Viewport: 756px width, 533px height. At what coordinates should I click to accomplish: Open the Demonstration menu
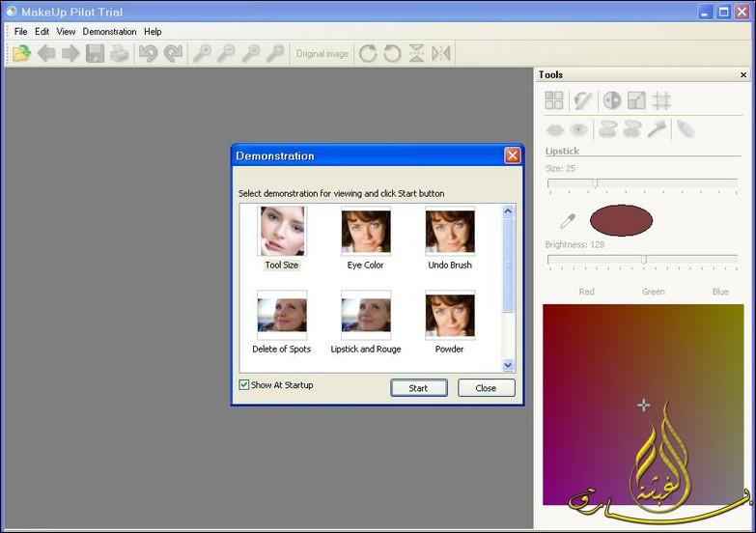point(109,31)
